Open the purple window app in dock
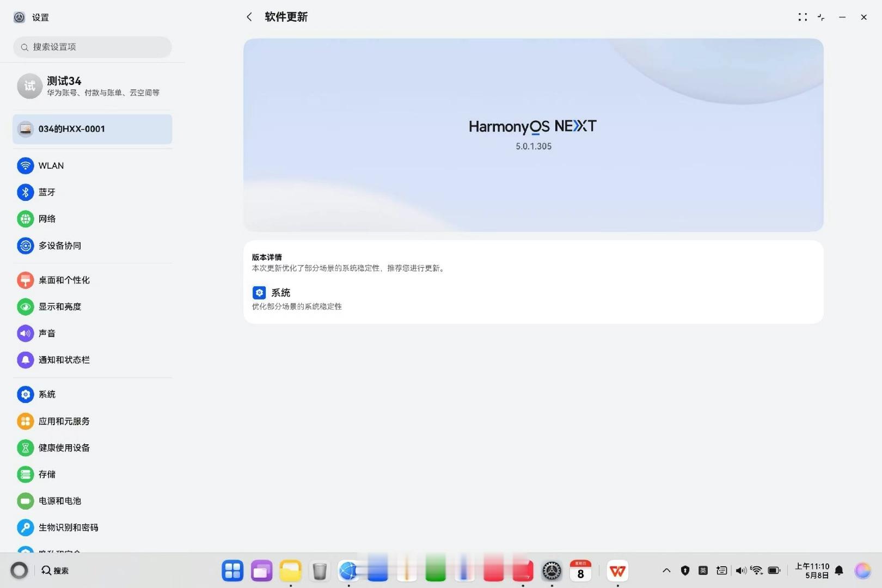Screen dimensions: 882x588 pyautogui.click(x=261, y=571)
